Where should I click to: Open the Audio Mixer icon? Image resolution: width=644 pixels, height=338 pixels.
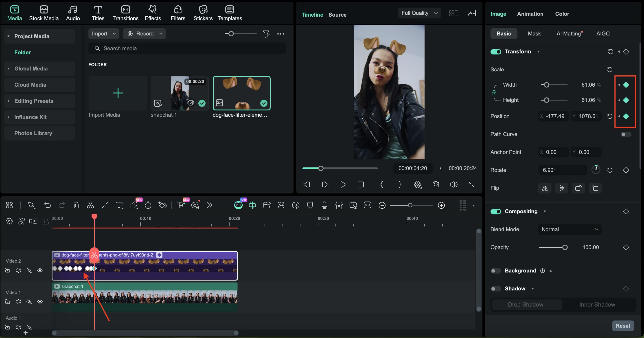point(339,205)
